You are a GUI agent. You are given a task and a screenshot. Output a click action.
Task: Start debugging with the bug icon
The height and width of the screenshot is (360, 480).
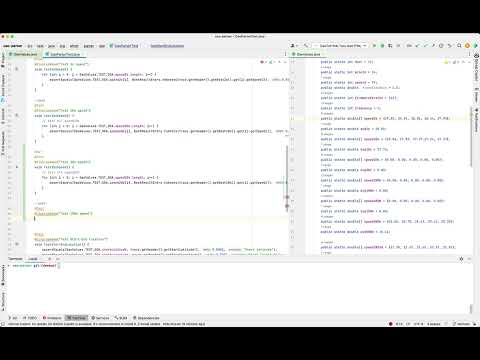(x=382, y=46)
